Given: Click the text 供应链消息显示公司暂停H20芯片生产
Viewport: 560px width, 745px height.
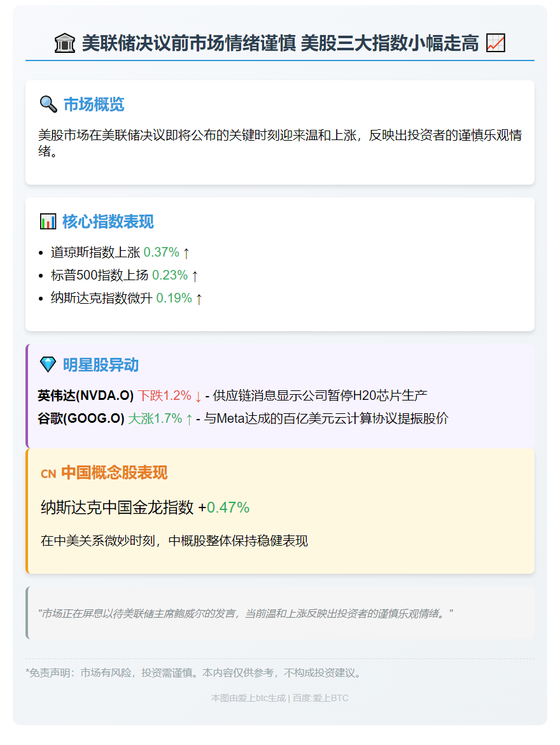Looking at the screenshot, I should coord(319,395).
